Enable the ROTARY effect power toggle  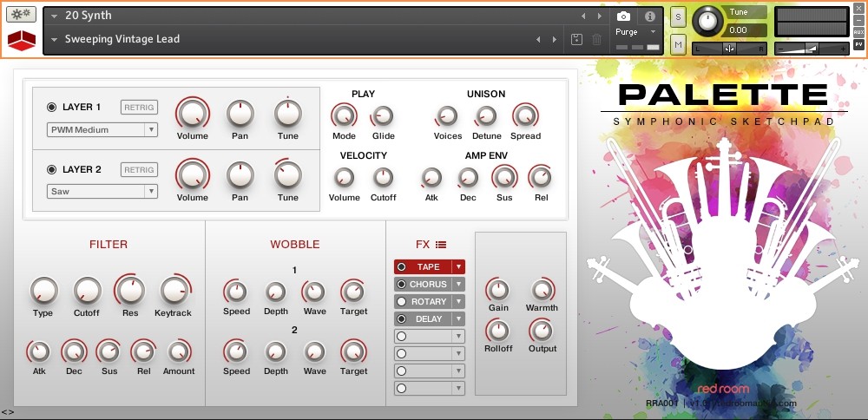401,302
